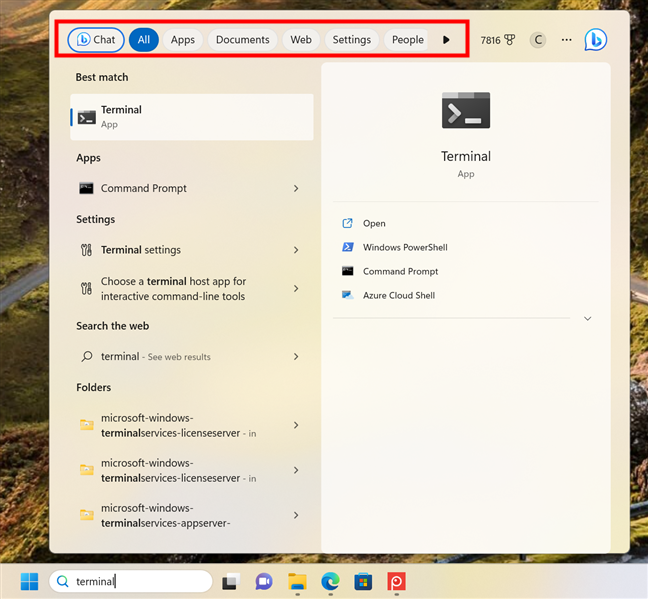Screen dimensions: 648x599
Task: Open the Bing Chat filter pill
Action: pyautogui.click(x=96, y=40)
